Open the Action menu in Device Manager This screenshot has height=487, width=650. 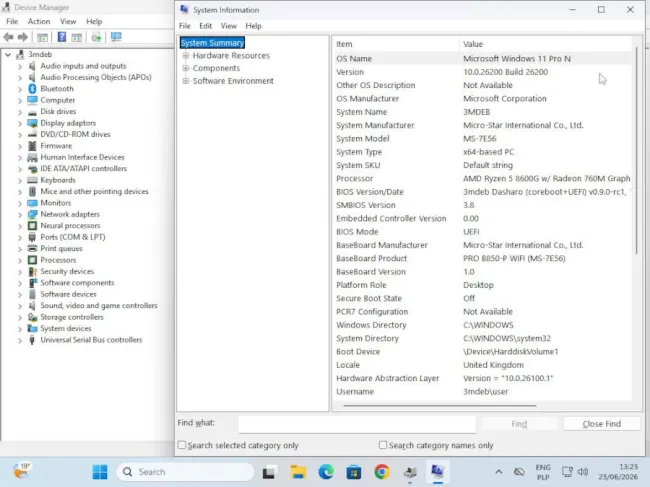pos(39,22)
